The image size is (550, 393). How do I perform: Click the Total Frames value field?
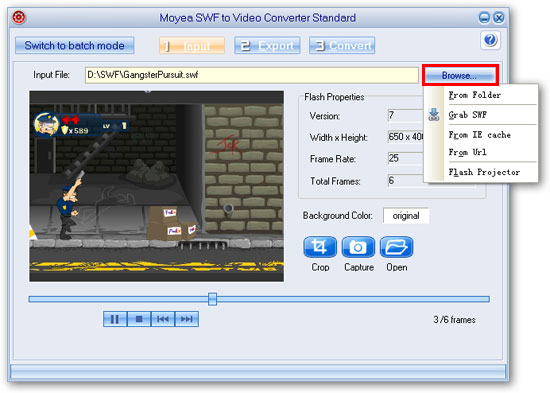pos(405,181)
